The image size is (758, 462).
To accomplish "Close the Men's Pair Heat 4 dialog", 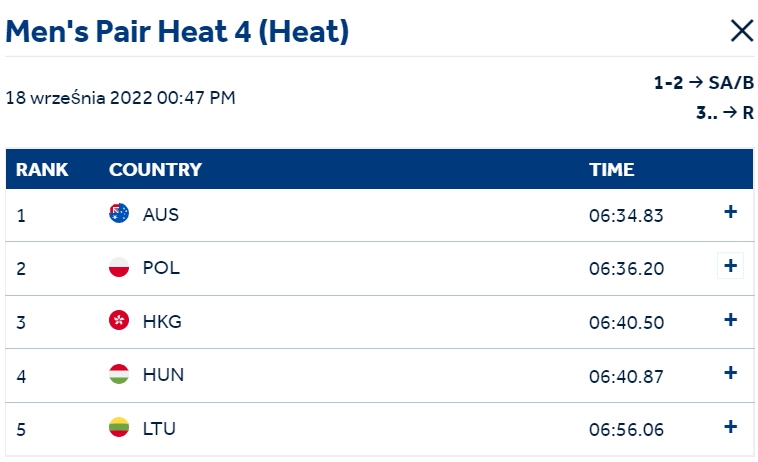I will point(742,31).
